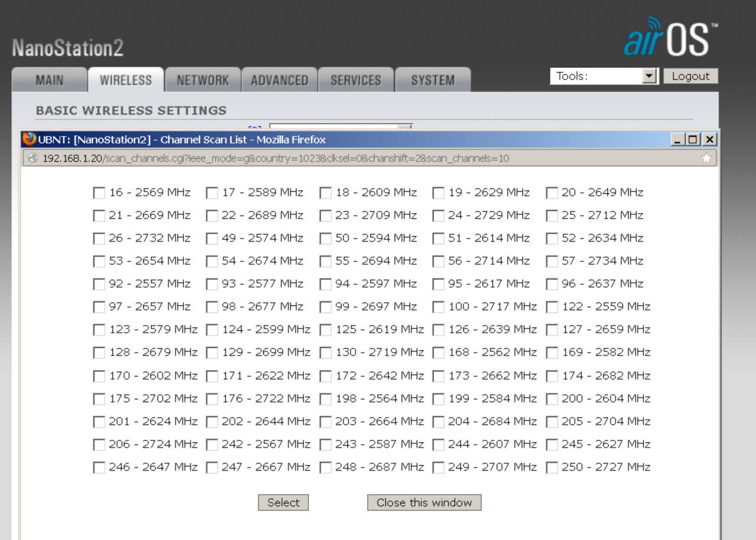The image size is (756, 540).
Task: Click the airOS logo
Action: pos(671,37)
